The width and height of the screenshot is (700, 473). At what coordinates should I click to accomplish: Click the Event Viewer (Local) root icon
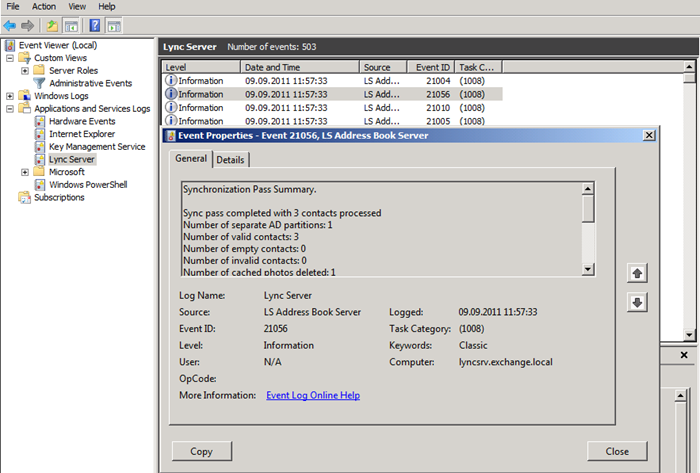click(10, 46)
